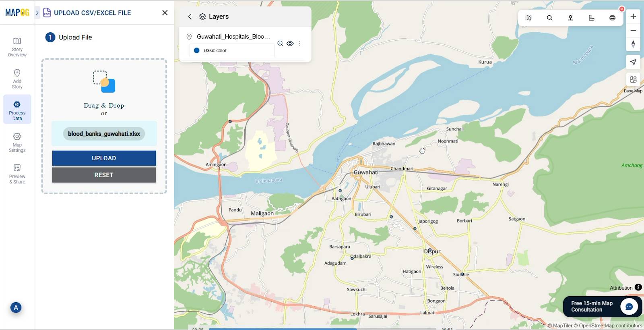
Task: Click the Maligaon label on map
Action: pyautogui.click(x=262, y=213)
